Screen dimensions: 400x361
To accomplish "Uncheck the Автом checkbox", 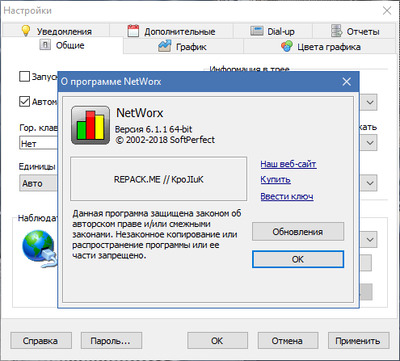I will tap(24, 101).
